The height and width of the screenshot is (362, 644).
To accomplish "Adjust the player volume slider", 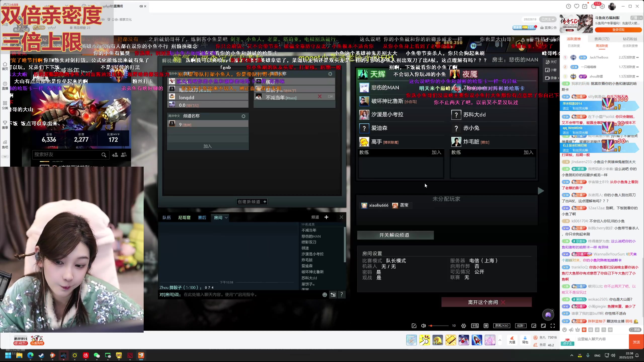I will click(x=439, y=326).
